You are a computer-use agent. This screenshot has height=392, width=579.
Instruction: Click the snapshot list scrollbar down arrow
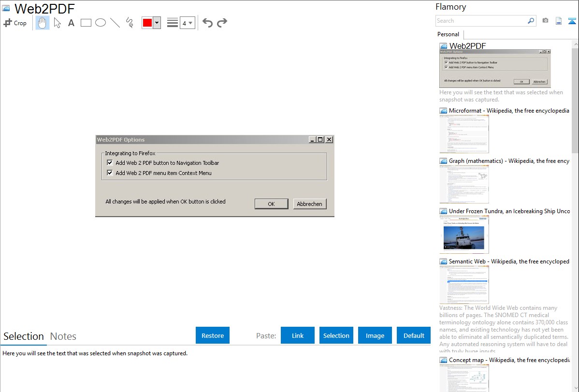[x=575, y=388]
